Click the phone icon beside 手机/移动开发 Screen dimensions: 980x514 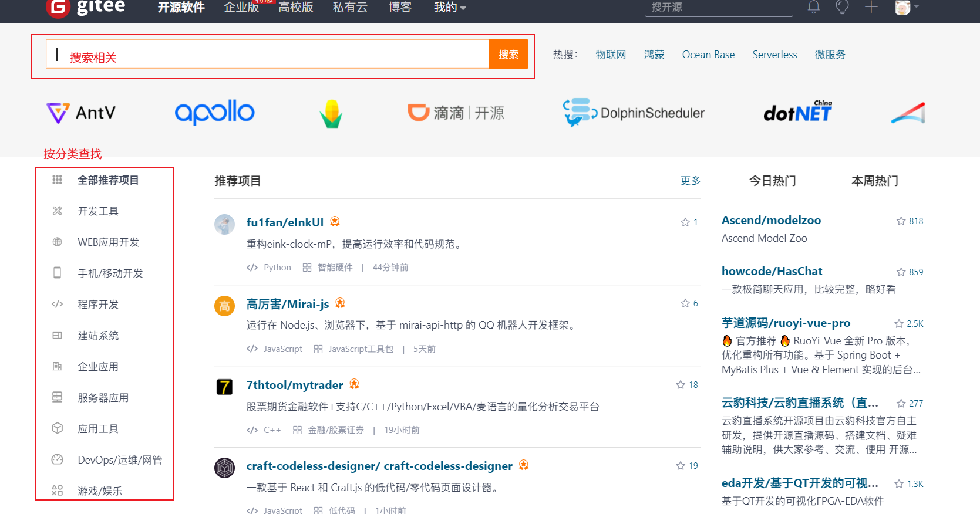pos(57,273)
